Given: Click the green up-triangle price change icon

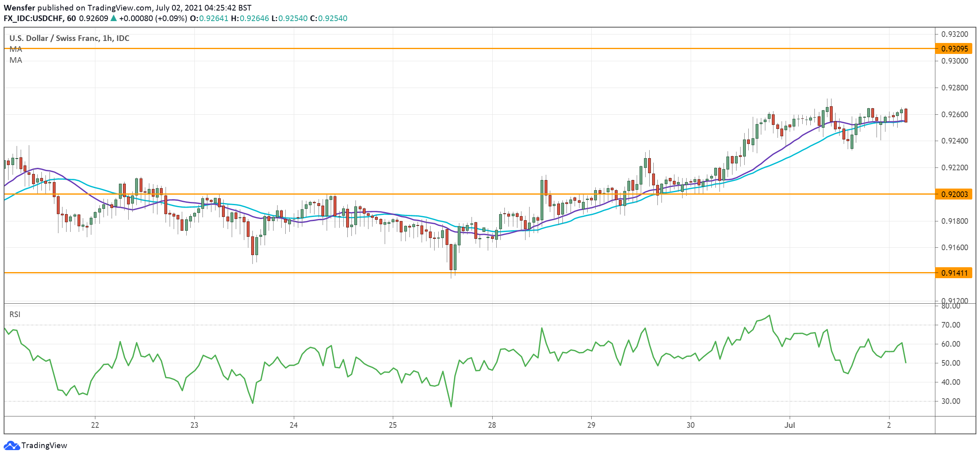Looking at the screenshot, I should tap(114, 18).
